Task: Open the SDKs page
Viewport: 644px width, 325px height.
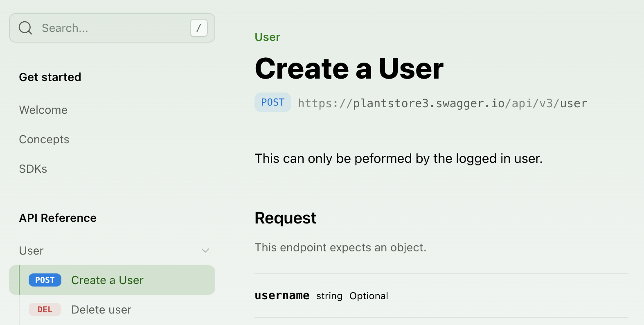Action: pos(33,169)
